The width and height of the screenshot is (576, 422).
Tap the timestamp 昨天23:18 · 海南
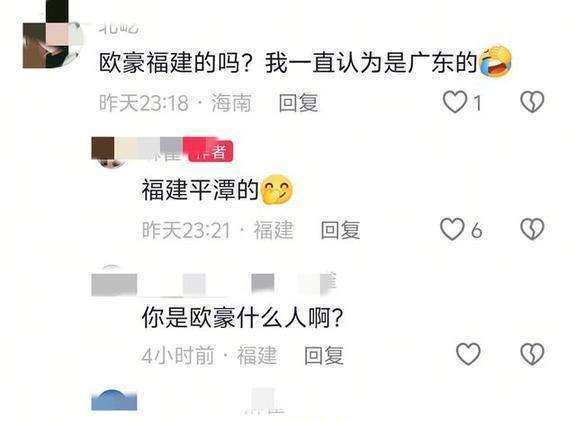[x=175, y=103]
